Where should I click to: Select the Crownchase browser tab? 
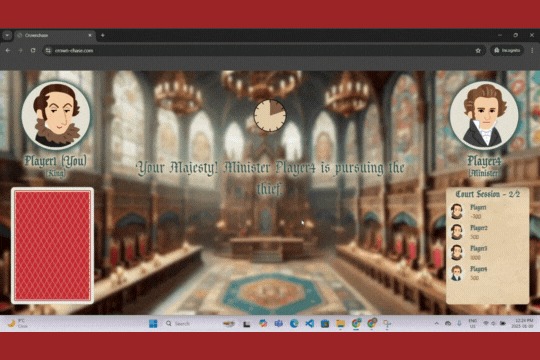tap(54, 35)
